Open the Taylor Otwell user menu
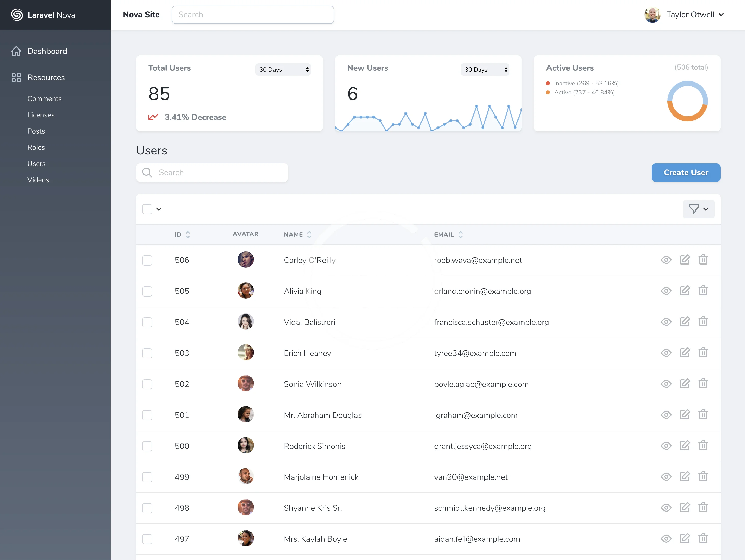745x560 pixels. [684, 15]
